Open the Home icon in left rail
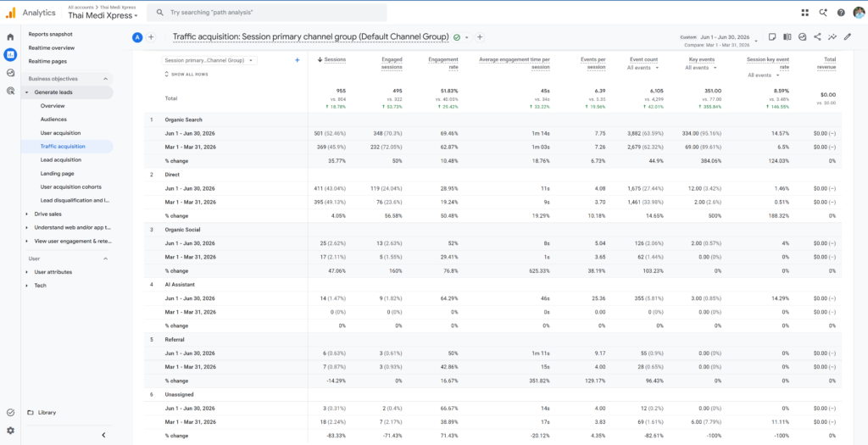Image resolution: width=868 pixels, height=445 pixels. click(x=10, y=37)
